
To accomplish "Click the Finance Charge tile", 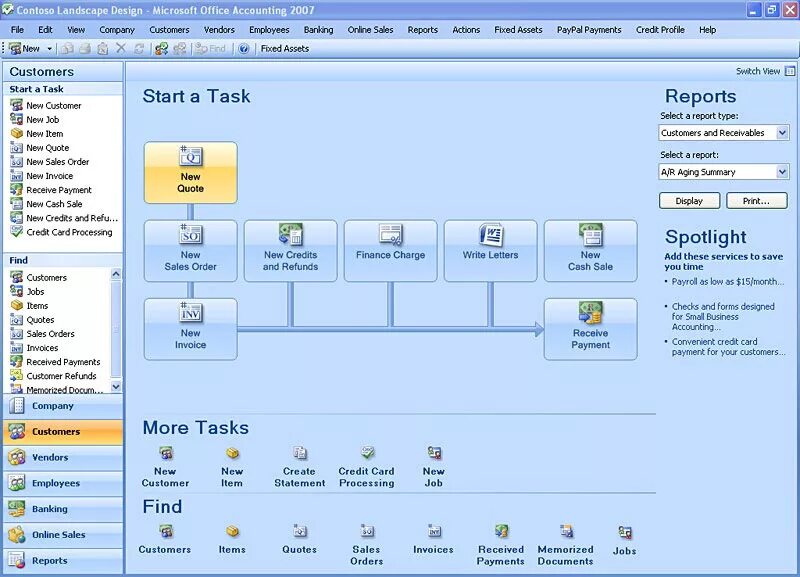I will point(390,250).
